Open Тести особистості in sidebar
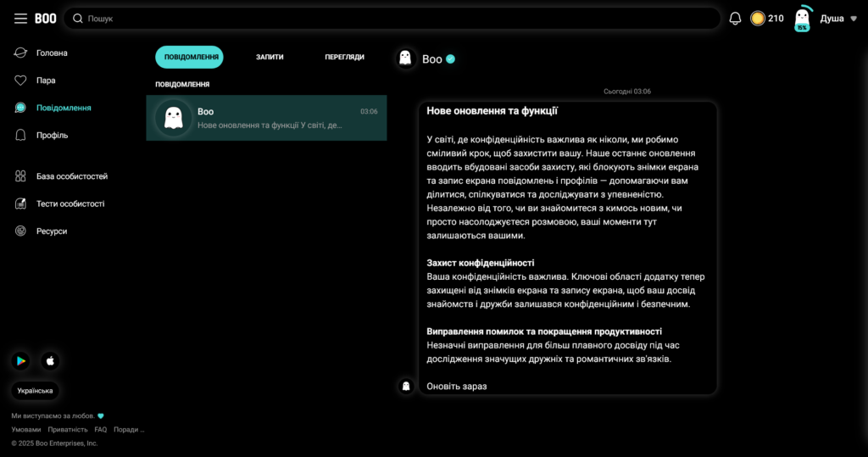 click(70, 203)
